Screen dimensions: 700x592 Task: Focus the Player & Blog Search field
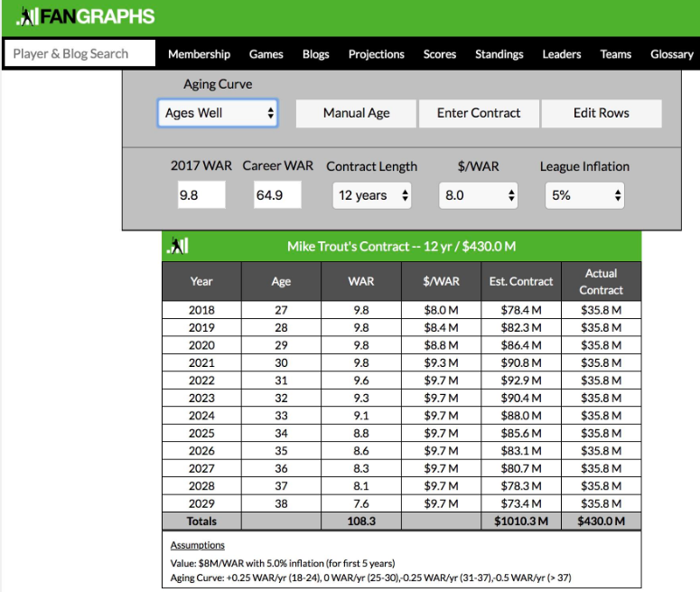coord(79,53)
